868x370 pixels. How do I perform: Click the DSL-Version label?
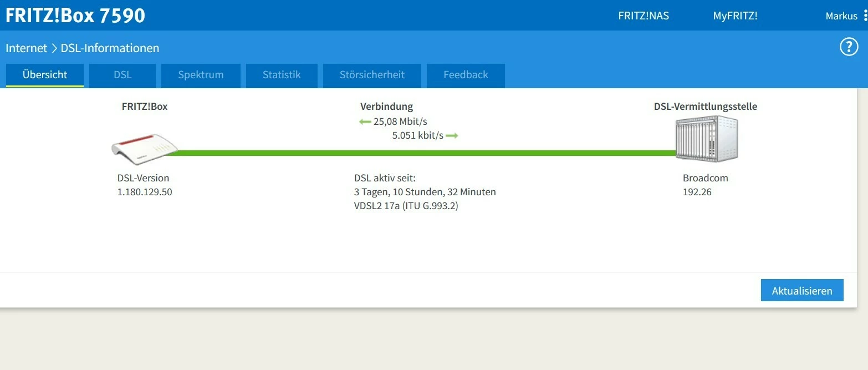[143, 178]
